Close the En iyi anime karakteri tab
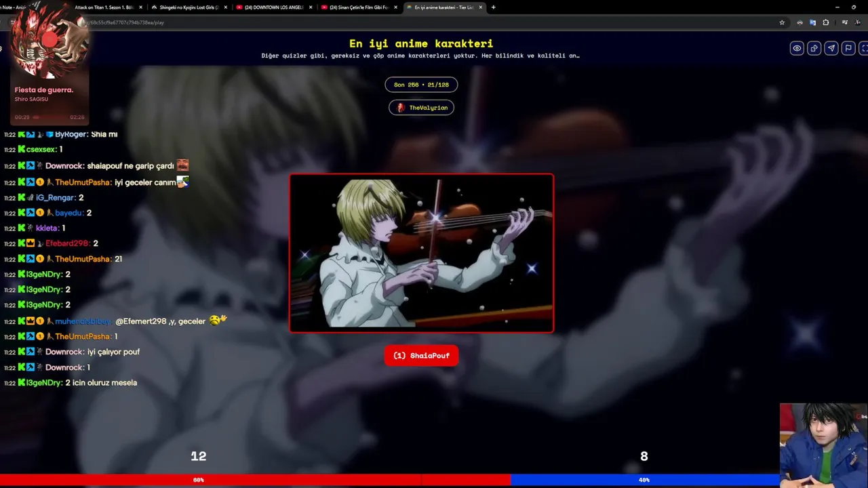The image size is (868, 488). tap(481, 7)
